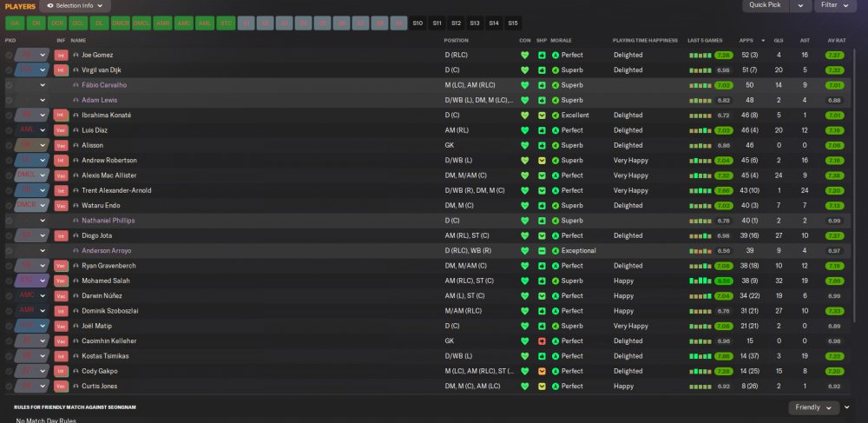Image resolution: width=868 pixels, height=423 pixels.
Task: Click the condition heart icon for Virgil van Dijk
Action: point(525,70)
